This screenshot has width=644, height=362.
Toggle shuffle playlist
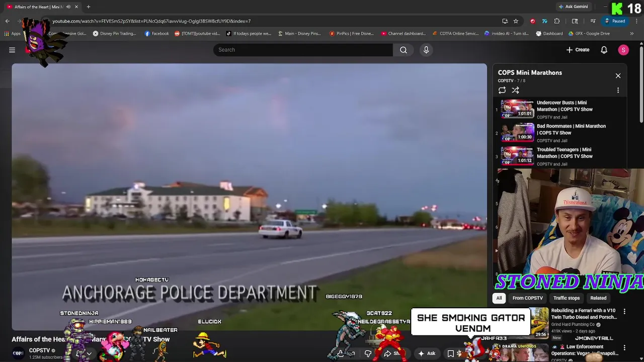[x=515, y=90]
